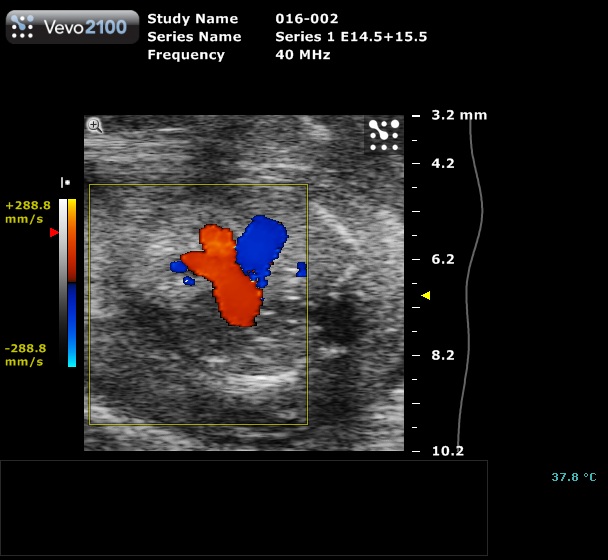608x560 pixels.
Task: Click the small indicator icon above the color bars
Action: [x=65, y=182]
